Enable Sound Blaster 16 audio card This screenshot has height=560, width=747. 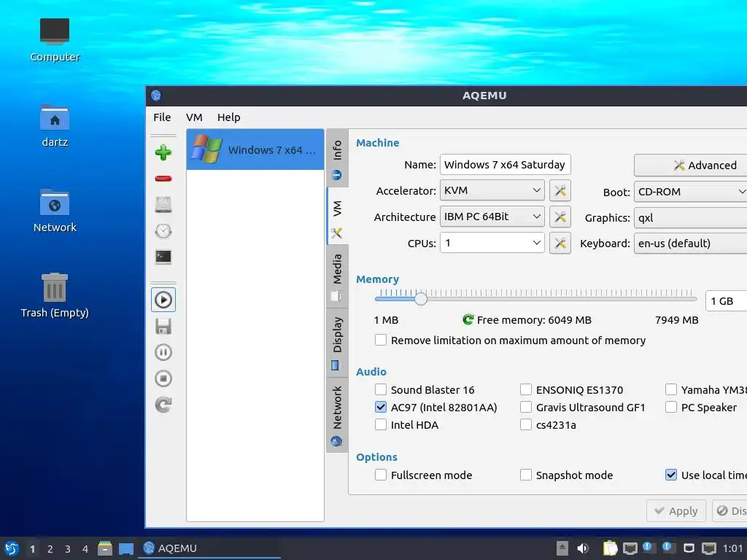point(381,389)
